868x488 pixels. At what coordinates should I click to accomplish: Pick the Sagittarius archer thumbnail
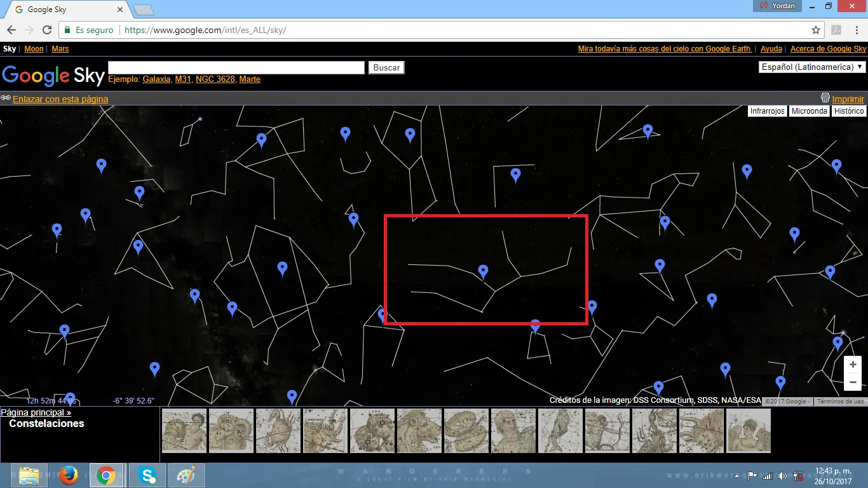pyautogui.click(x=607, y=431)
